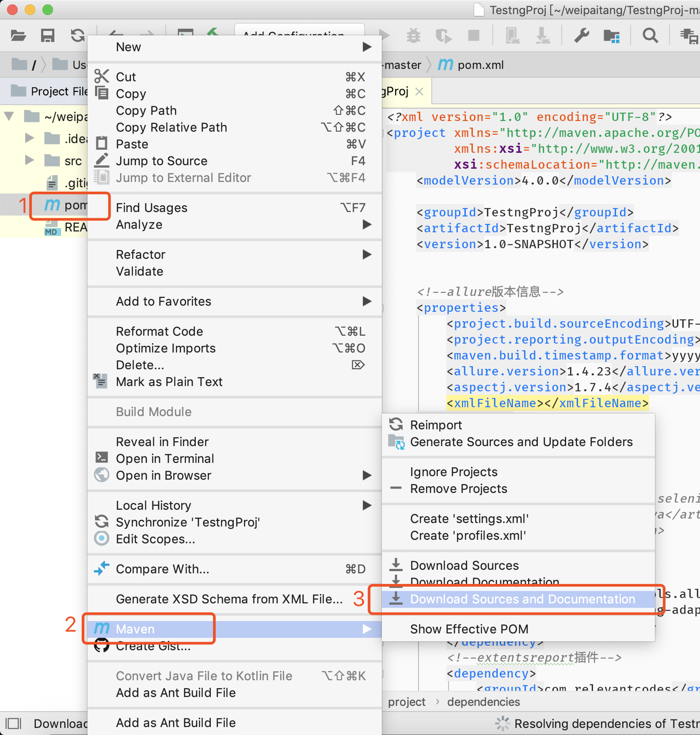Select Validate in the context menu

pos(235,271)
